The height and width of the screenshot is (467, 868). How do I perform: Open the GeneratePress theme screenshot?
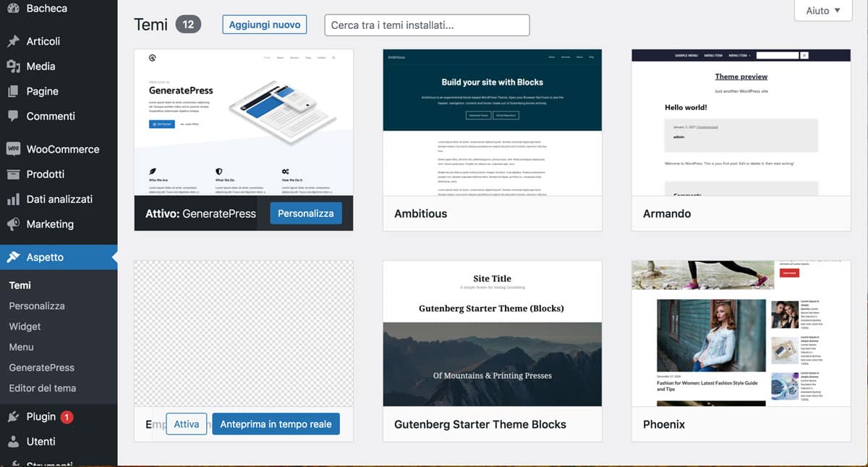[244, 122]
